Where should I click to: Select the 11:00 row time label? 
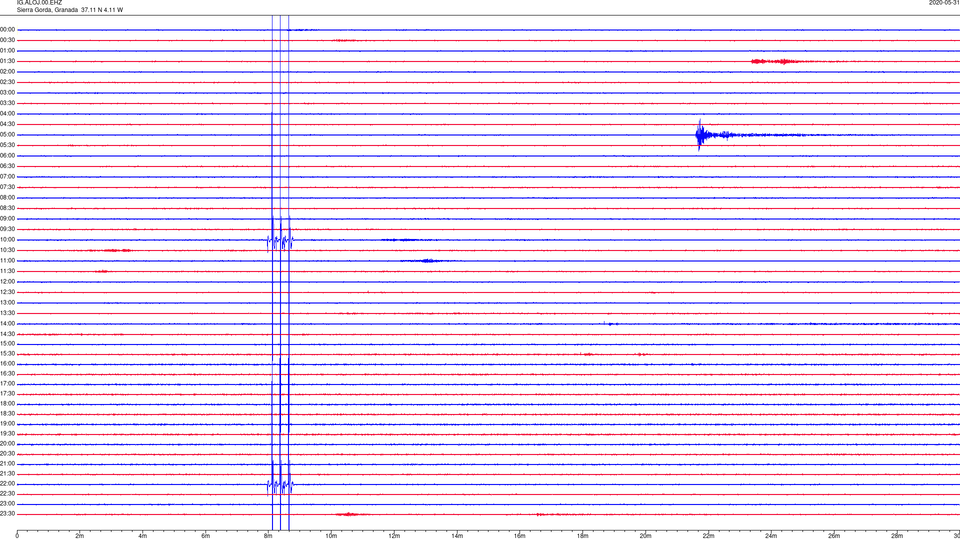coord(7,261)
